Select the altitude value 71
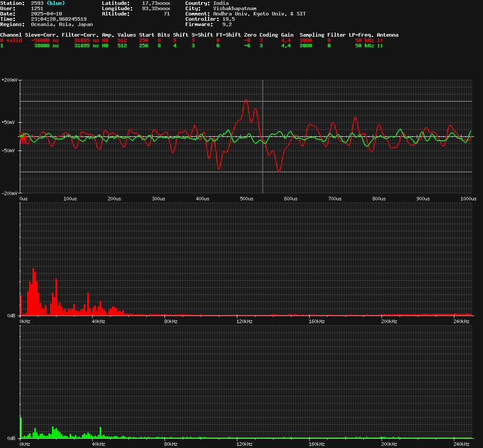This screenshot has height=448, width=483. click(167, 14)
